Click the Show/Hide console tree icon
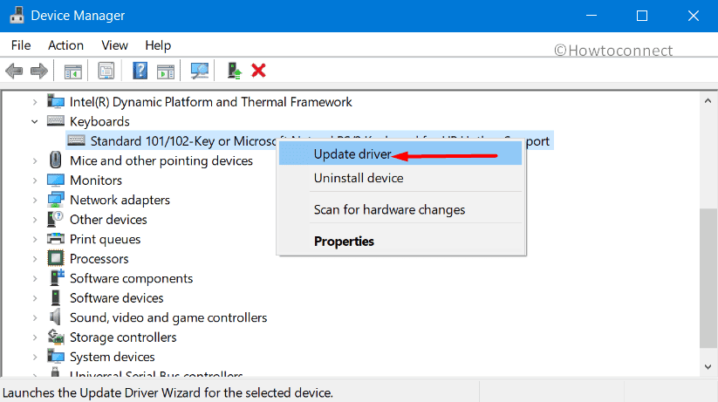Viewport: 718px width, 402px height. pos(73,70)
